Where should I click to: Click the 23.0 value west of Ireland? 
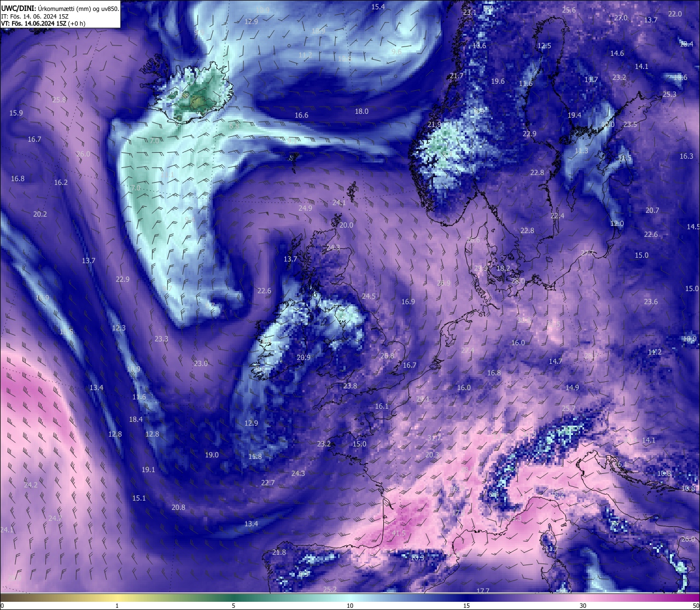click(x=201, y=363)
